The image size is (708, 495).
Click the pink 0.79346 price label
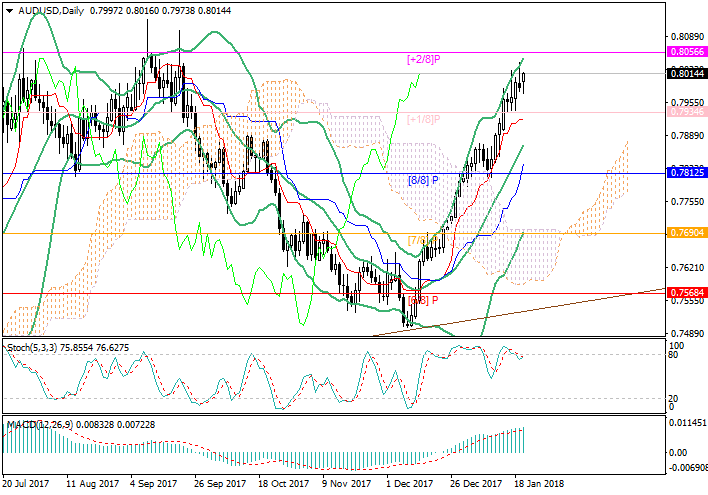click(x=687, y=112)
